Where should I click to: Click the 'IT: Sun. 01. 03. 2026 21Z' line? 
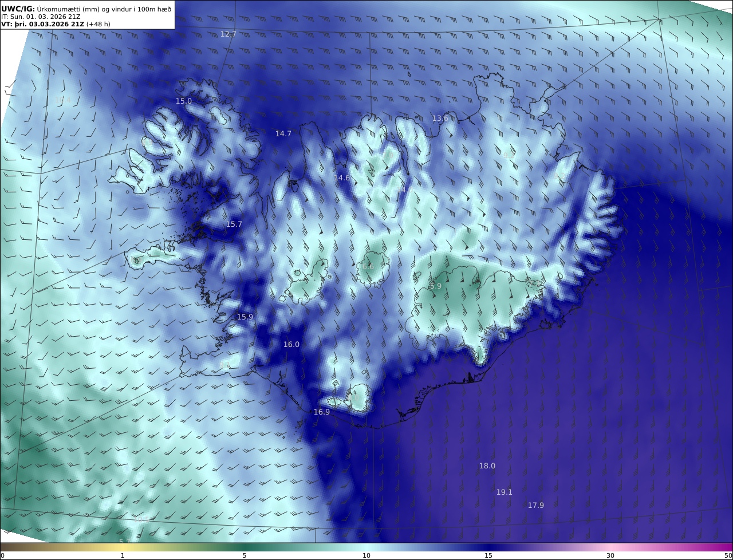41,17
